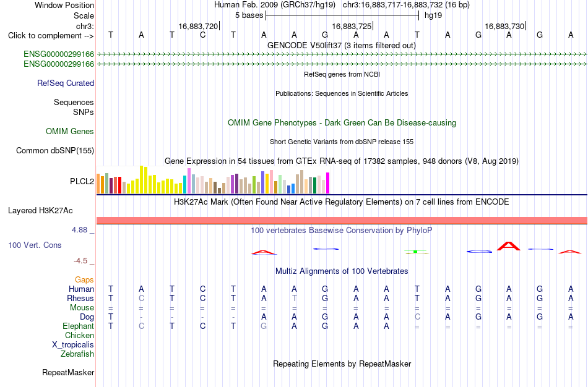
Task: Open the RefSeq Curated track label
Action: (x=66, y=83)
